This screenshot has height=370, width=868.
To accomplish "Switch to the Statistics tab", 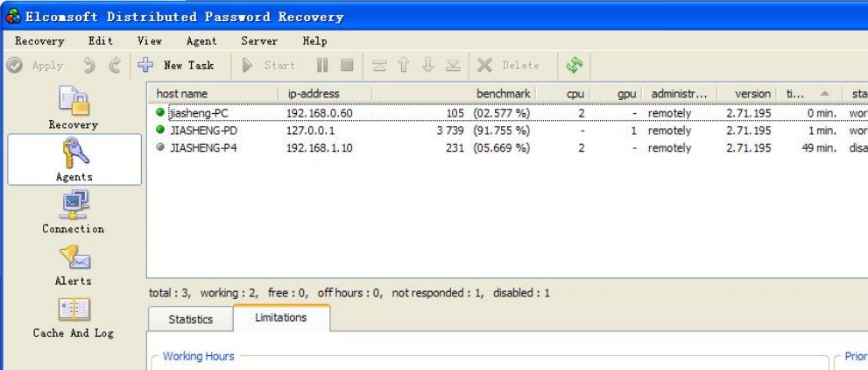I will click(x=190, y=319).
